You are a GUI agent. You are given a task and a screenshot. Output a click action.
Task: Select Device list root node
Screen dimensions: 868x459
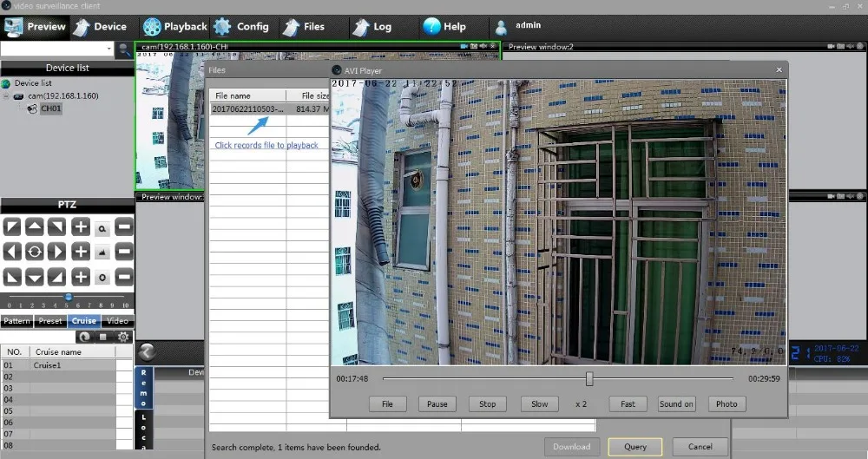coord(33,83)
